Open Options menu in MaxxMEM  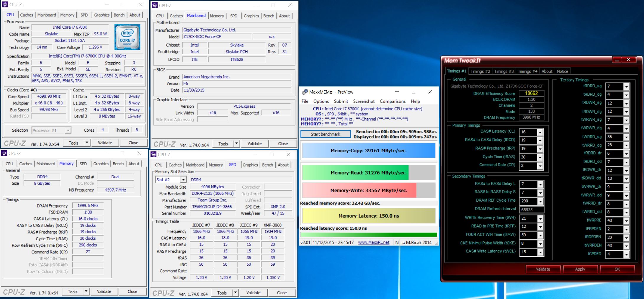(x=321, y=101)
